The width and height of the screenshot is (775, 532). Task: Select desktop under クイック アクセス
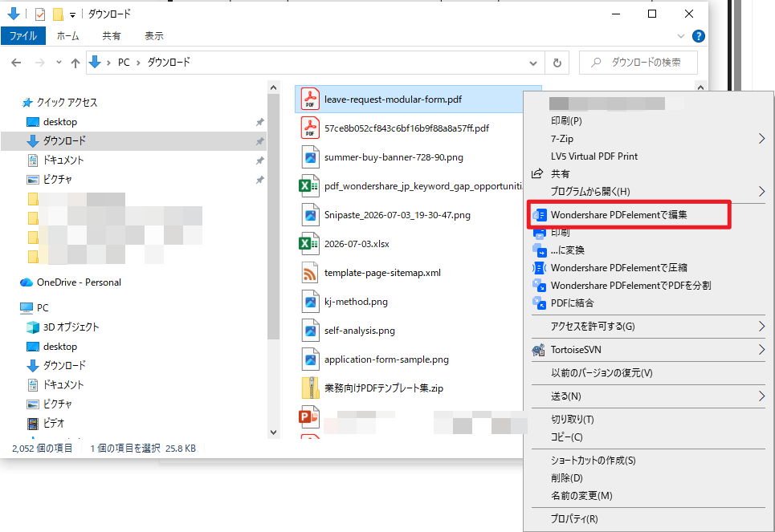coord(59,122)
